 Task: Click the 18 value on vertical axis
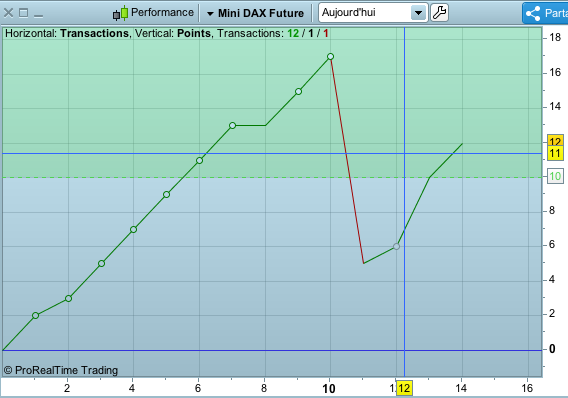click(x=555, y=37)
